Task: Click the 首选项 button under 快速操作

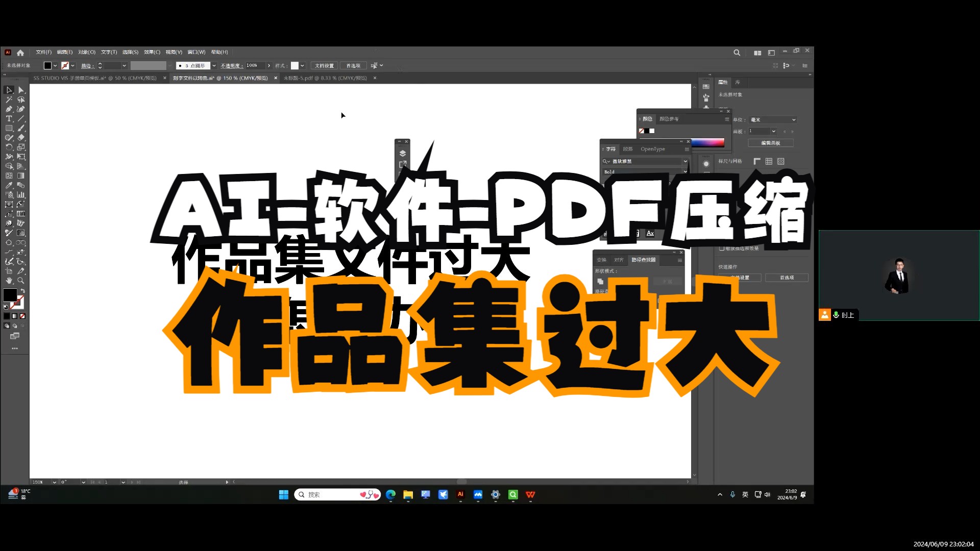Action: [787, 278]
